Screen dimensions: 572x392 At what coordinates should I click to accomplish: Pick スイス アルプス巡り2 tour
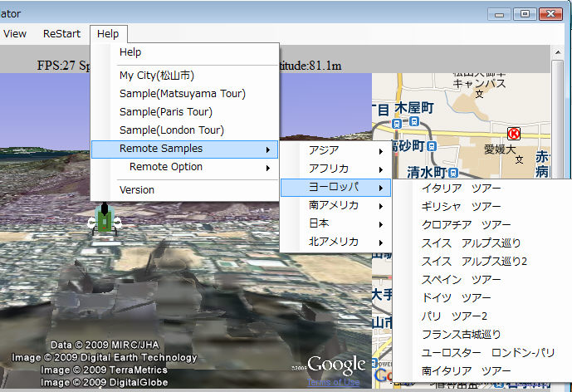(x=474, y=262)
